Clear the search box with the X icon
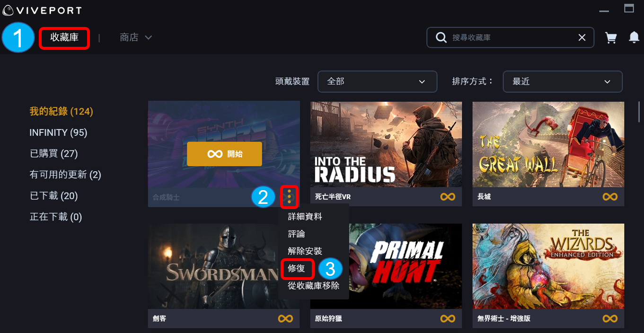This screenshot has height=333, width=644. pos(582,37)
